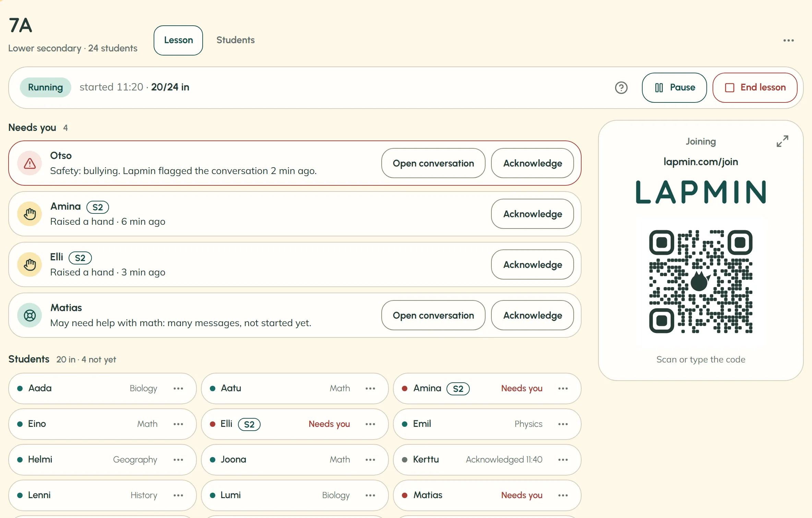Open Joona's three-dot menu
The width and height of the screenshot is (812, 518).
pos(370,460)
